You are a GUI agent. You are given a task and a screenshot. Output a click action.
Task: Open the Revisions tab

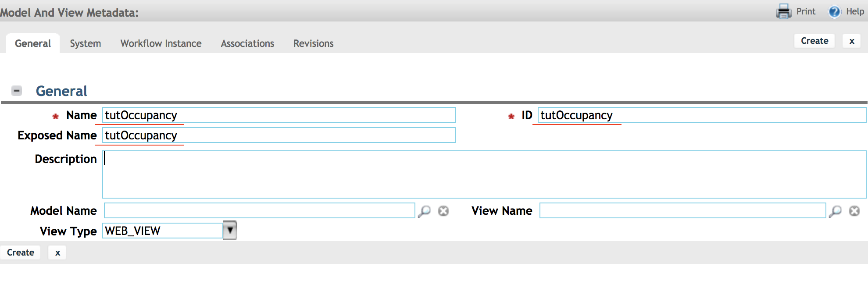(314, 43)
